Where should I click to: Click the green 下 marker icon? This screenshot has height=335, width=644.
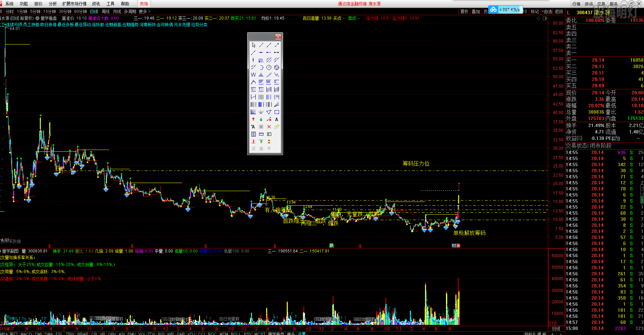261,142
